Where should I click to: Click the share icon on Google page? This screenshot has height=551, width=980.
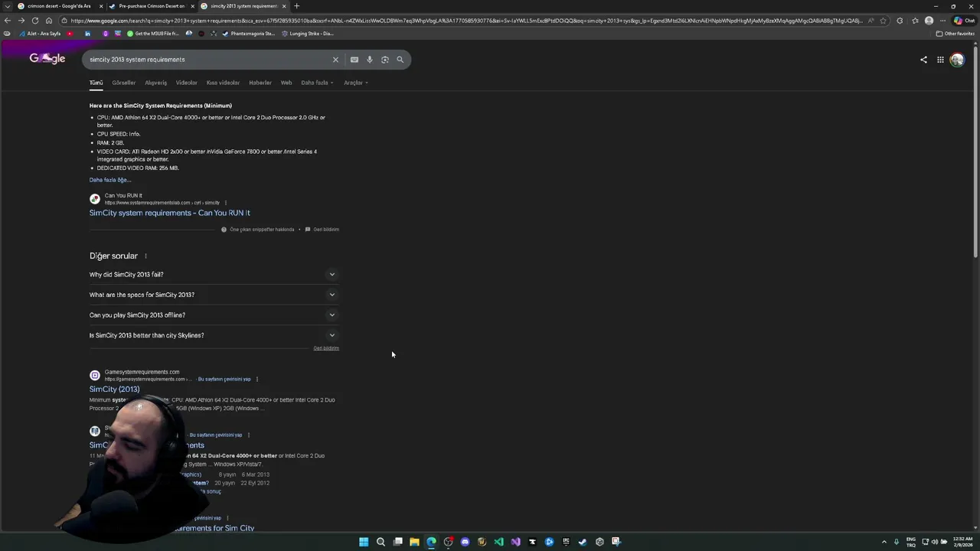point(923,60)
